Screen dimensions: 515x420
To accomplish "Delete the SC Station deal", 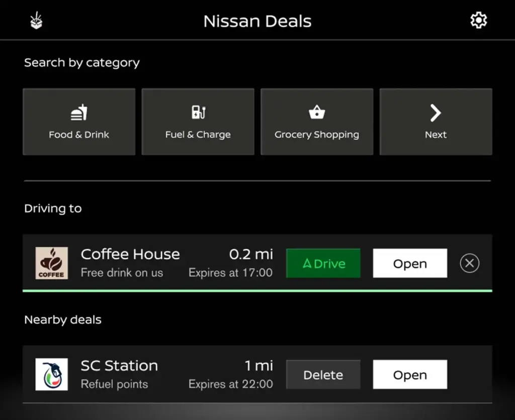I will tap(323, 375).
